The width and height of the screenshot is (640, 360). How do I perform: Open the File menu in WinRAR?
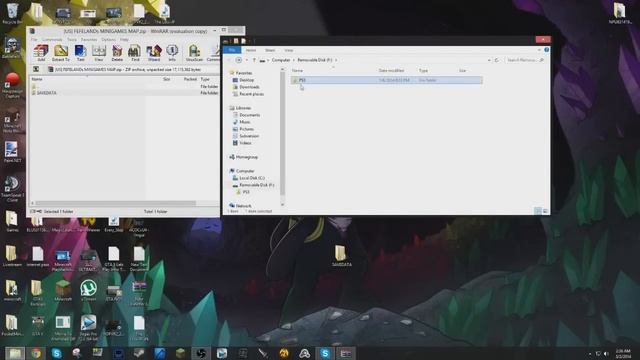point(34,40)
